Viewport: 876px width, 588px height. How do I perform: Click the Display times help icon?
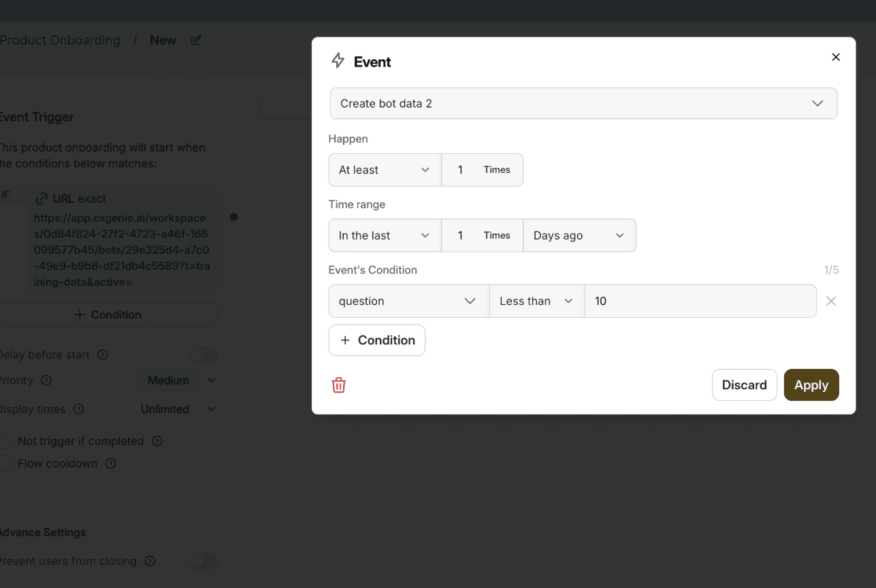tap(78, 409)
